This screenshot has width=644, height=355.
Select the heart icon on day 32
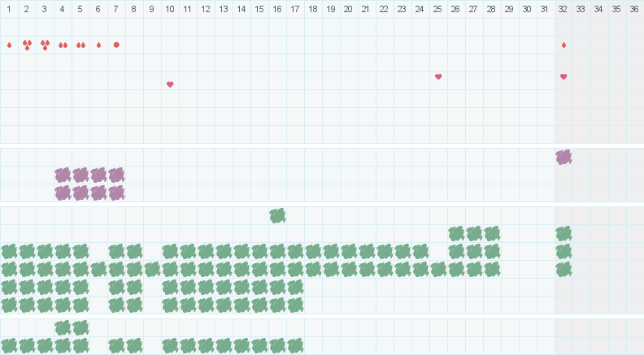(x=563, y=77)
